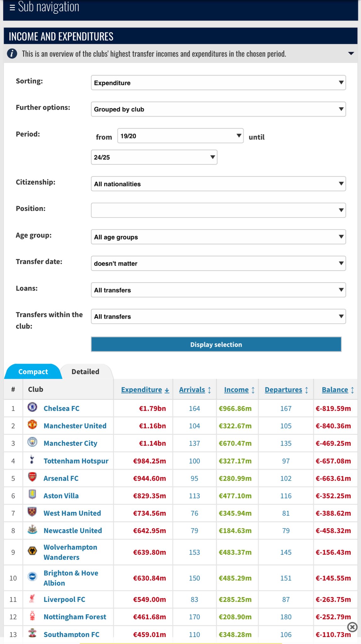Close the overlay with the X icon
The height and width of the screenshot is (644, 361).
pyautogui.click(x=352, y=627)
